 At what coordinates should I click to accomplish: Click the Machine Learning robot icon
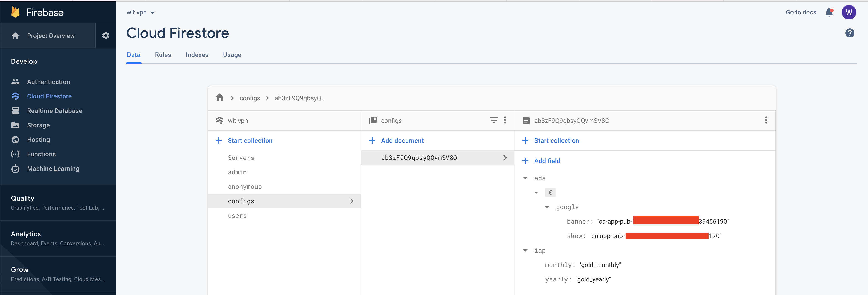tap(15, 169)
